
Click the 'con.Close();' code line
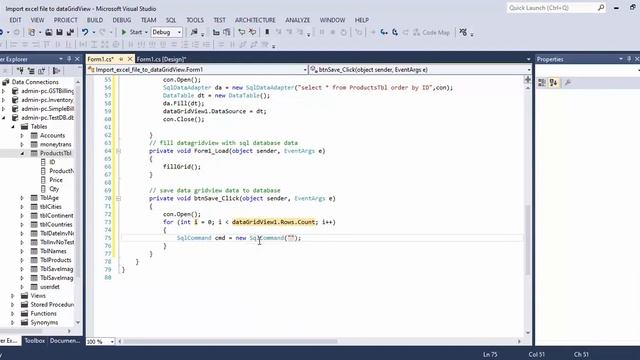(183, 119)
